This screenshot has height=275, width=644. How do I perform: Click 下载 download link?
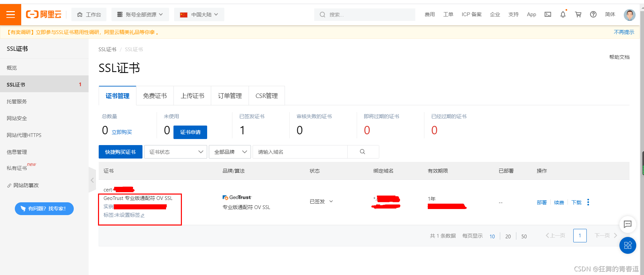coord(577,202)
